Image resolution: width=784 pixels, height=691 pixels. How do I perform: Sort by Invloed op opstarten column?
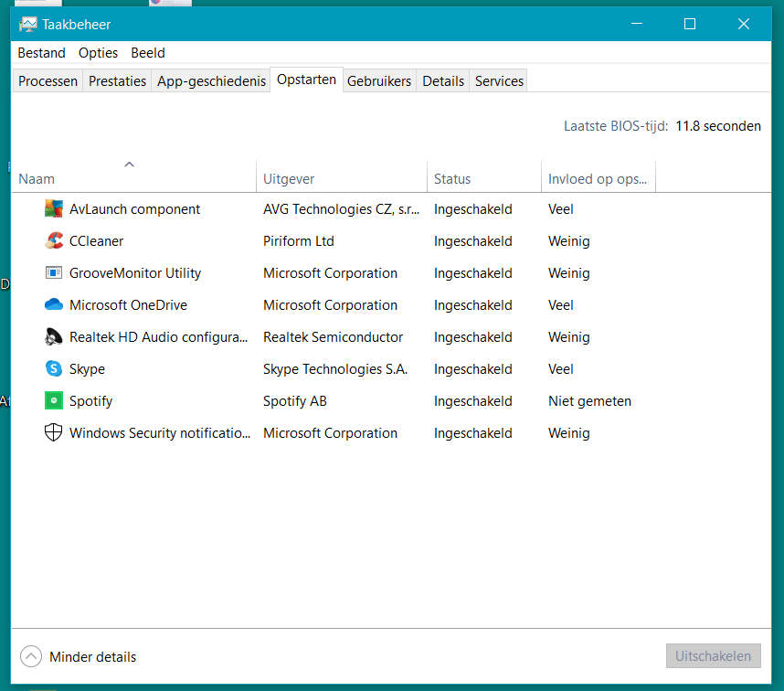[597, 179]
